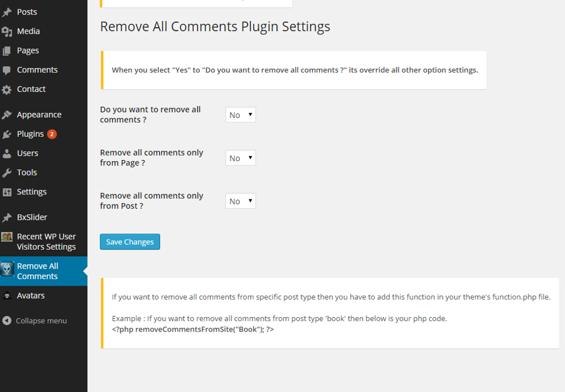Open the 'Remove all comments only from Post' dropdown
565x392 pixels.
tap(240, 200)
